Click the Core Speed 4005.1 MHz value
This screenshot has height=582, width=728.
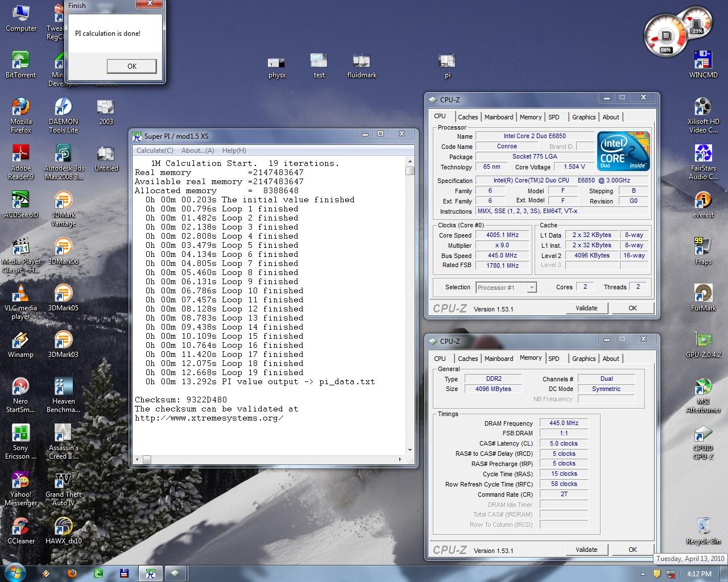pos(502,235)
